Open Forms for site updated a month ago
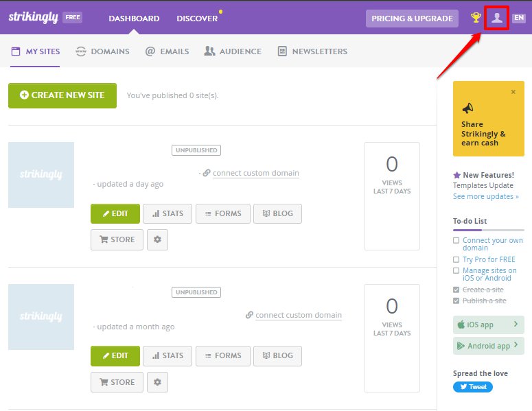Screen dimensions: 532x411 [x=223, y=356]
